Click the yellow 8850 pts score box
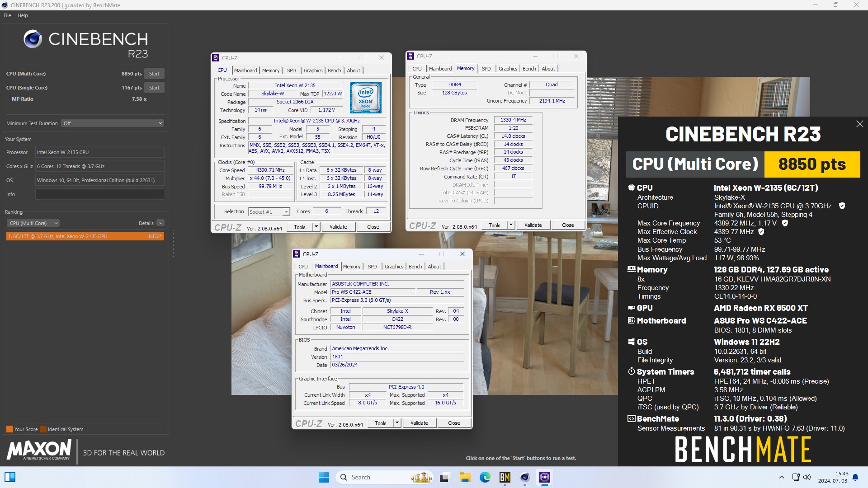Screen dimensions: 868x488 (812, 164)
